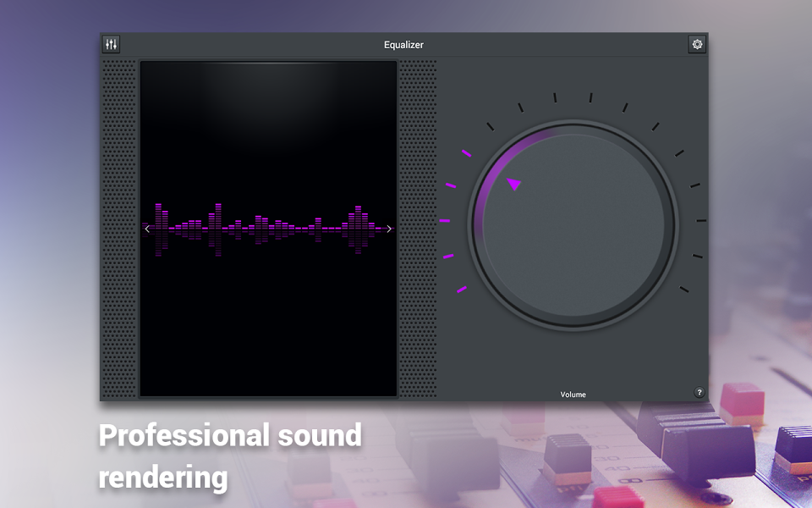Select the leftmost purple tick on dial
This screenshot has width=812, height=508.
[x=444, y=221]
